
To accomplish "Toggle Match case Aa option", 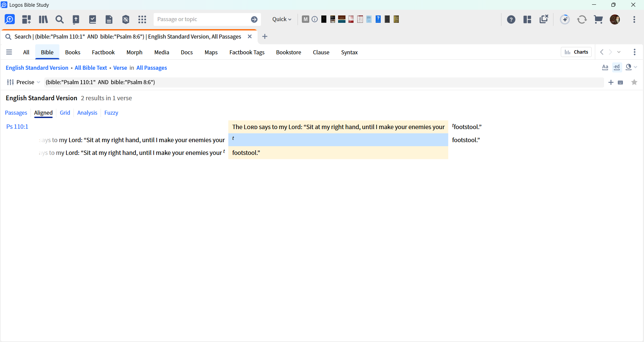I will click(x=605, y=67).
